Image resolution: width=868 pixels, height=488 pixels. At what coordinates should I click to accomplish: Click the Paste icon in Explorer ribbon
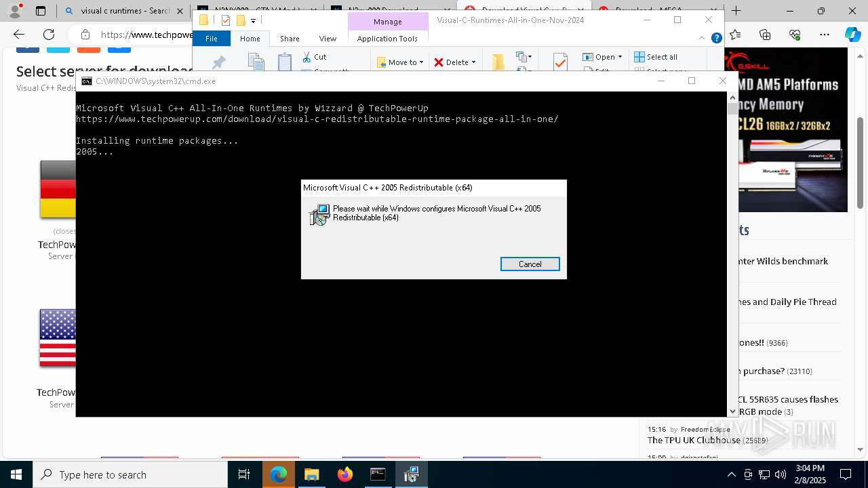(285, 62)
